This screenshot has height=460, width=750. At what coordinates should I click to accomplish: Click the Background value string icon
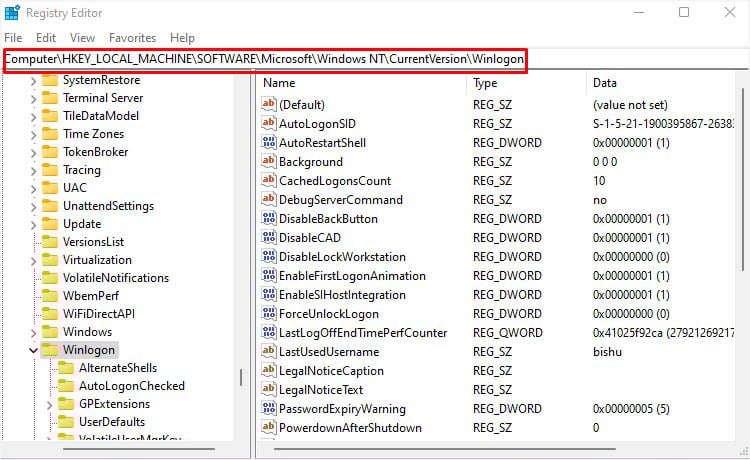269,161
